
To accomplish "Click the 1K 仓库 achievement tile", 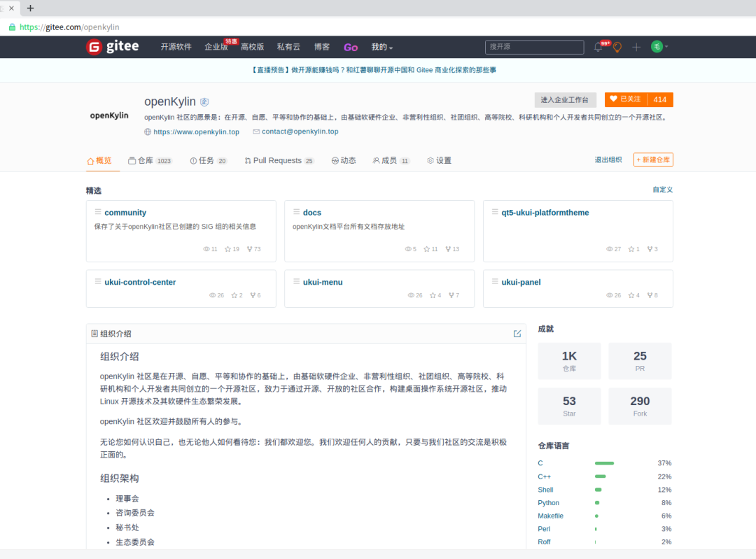I will (x=569, y=361).
